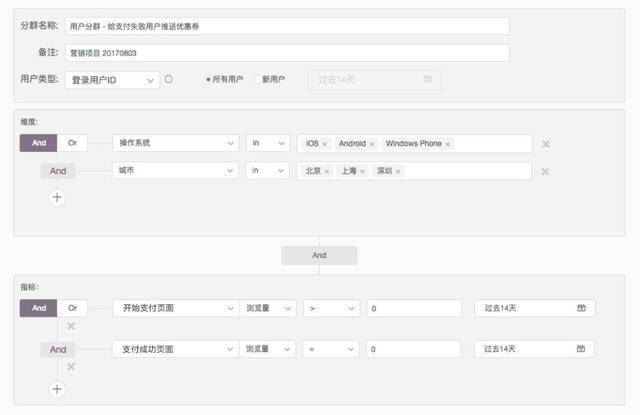Open calendar for 开始支付页面 date range
Screen dimensions: 640x415
pos(581,308)
